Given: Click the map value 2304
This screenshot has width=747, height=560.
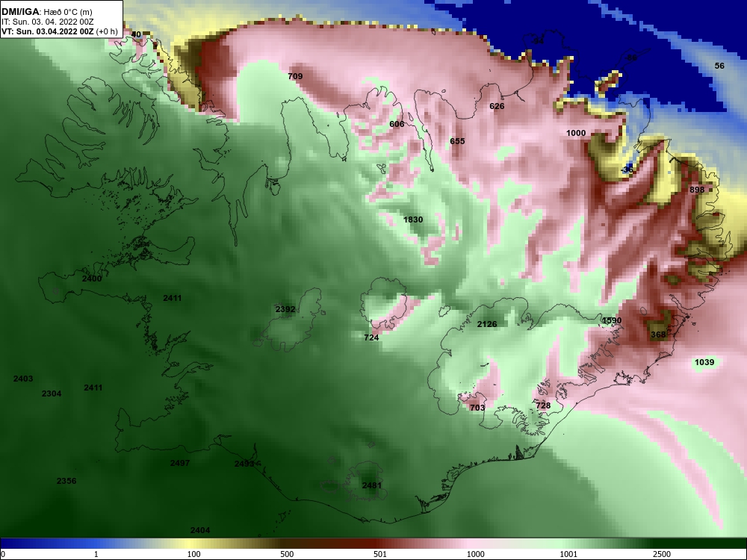Looking at the screenshot, I should coord(52,393).
